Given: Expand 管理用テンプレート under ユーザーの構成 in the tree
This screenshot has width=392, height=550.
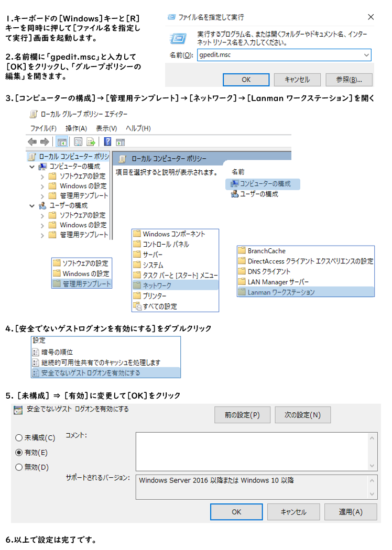Looking at the screenshot, I should tap(42, 235).
